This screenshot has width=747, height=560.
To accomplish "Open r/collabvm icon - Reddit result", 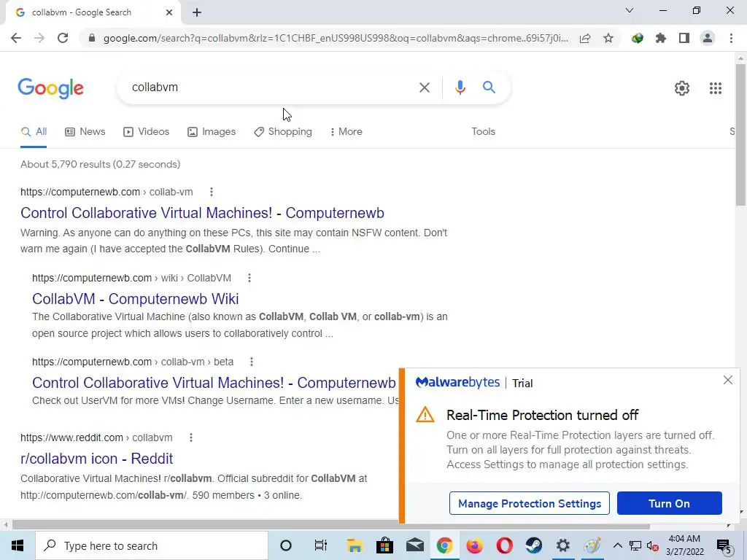I will 97,459.
